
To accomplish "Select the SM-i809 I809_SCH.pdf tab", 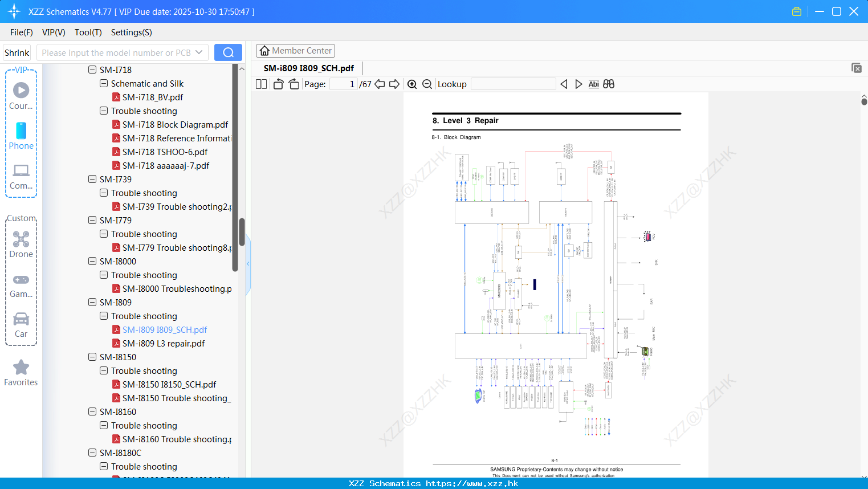I will click(x=309, y=68).
